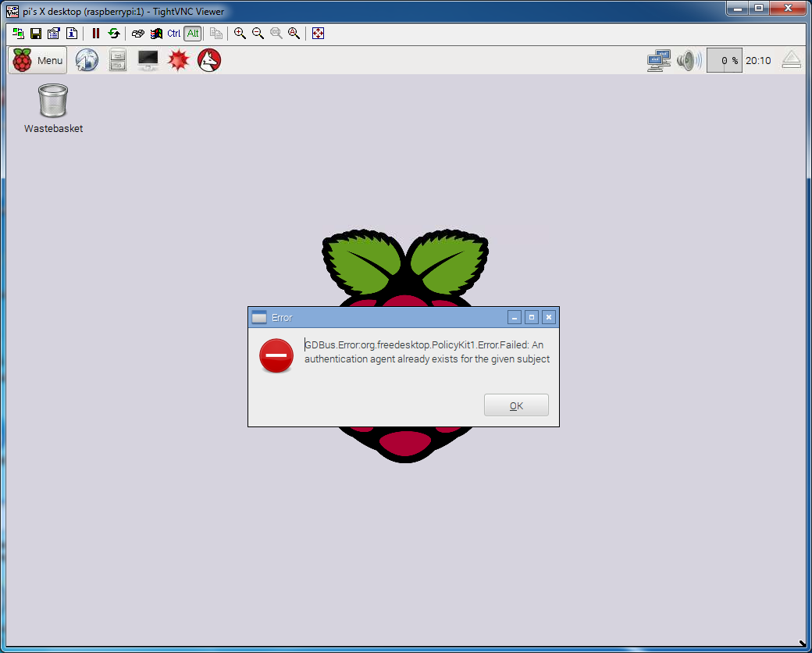Open the Connection Options icon
The image size is (812, 653).
pos(54,34)
